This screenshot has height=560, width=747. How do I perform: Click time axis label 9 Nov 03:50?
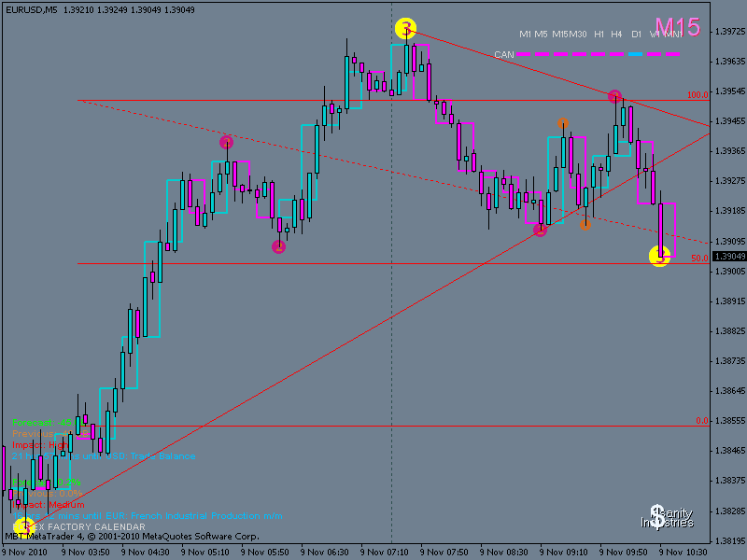click(85, 553)
